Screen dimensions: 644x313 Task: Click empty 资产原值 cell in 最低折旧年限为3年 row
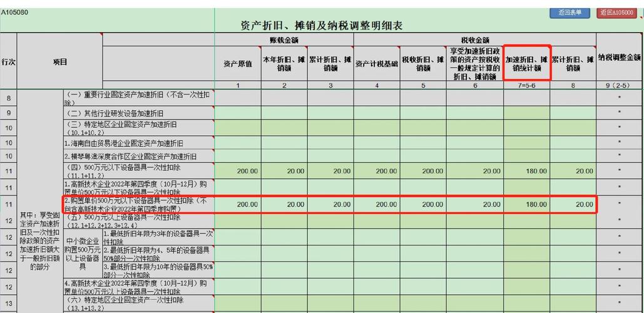tap(238, 237)
